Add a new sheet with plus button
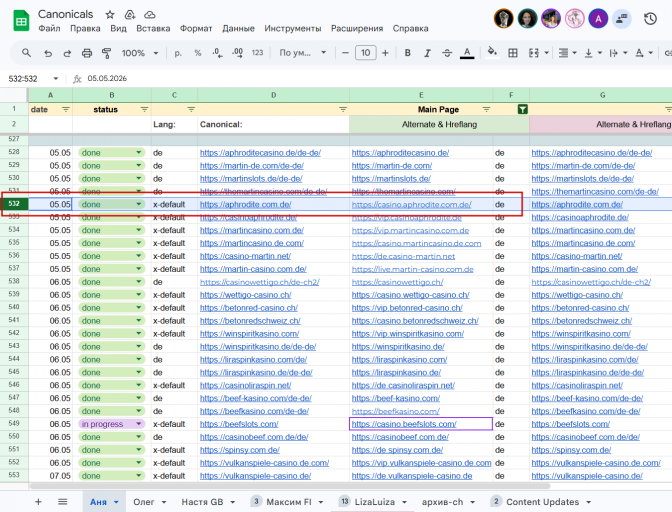The width and height of the screenshot is (672, 512). click(x=38, y=502)
